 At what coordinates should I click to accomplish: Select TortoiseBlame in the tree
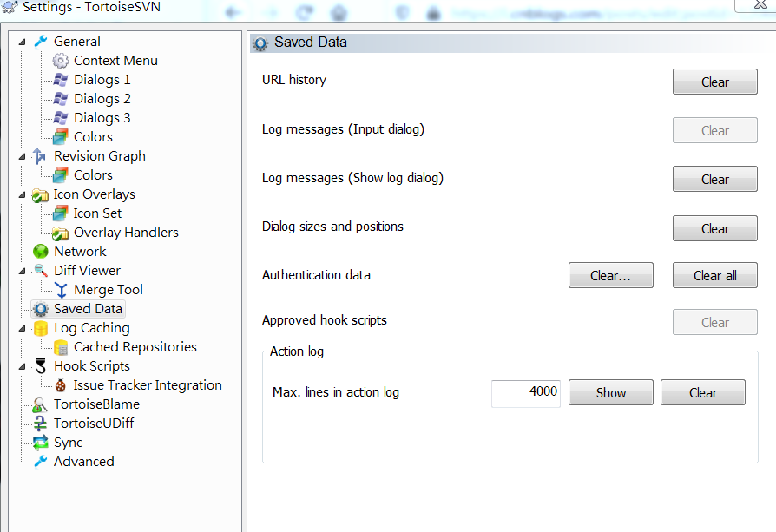97,404
